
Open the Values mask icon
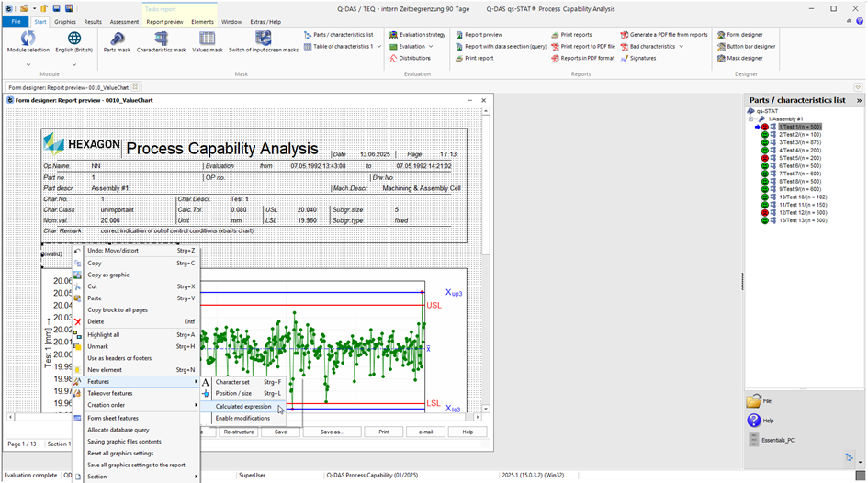(207, 39)
